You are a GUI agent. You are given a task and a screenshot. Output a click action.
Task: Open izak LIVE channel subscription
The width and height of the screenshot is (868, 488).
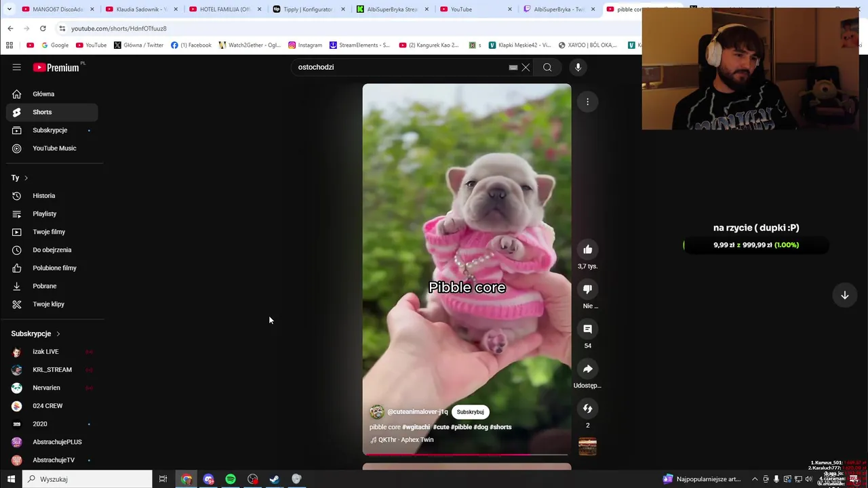pyautogui.click(x=52, y=352)
